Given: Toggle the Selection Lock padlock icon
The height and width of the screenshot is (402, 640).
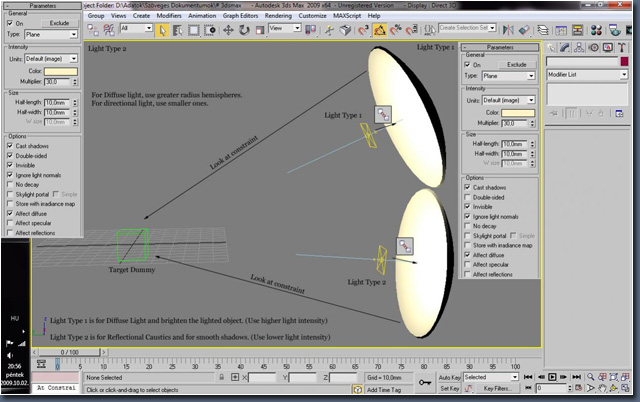Looking at the screenshot, I should point(221,377).
